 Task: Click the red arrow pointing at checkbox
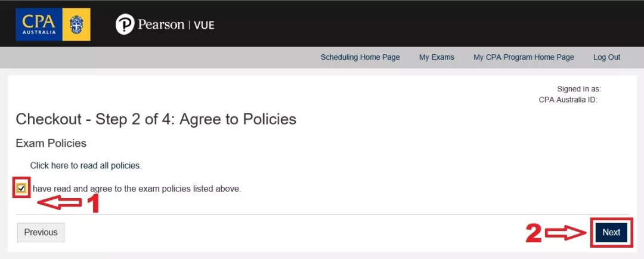pos(61,203)
